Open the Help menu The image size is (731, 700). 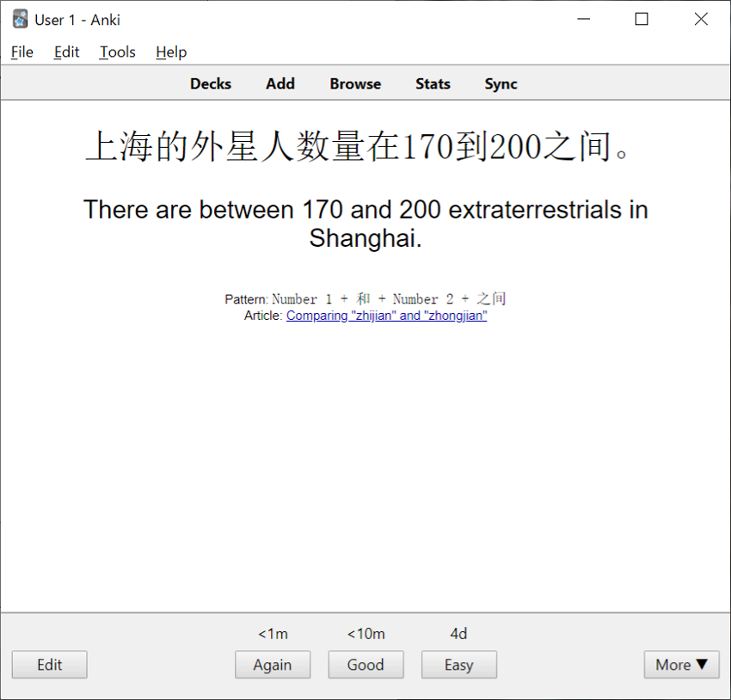pos(171,52)
